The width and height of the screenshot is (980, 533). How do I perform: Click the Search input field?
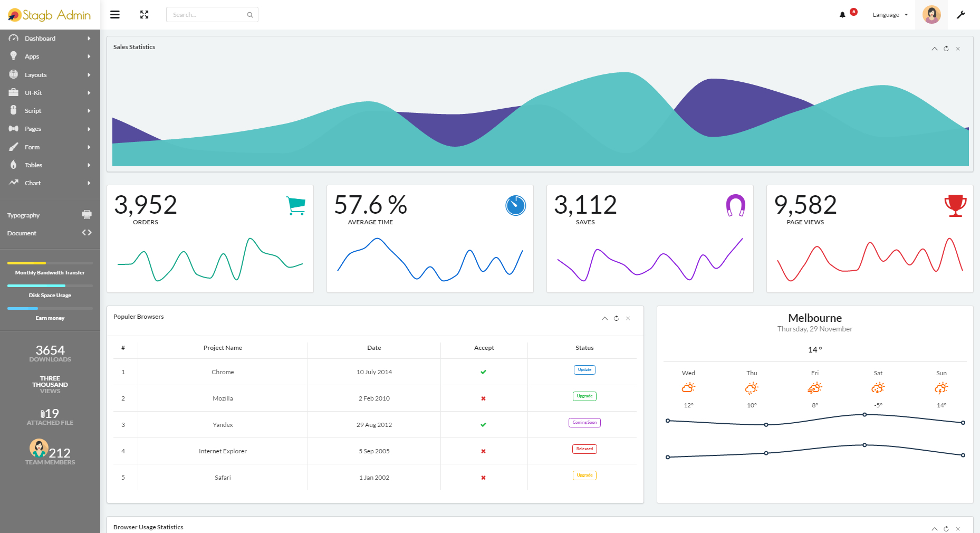[208, 14]
